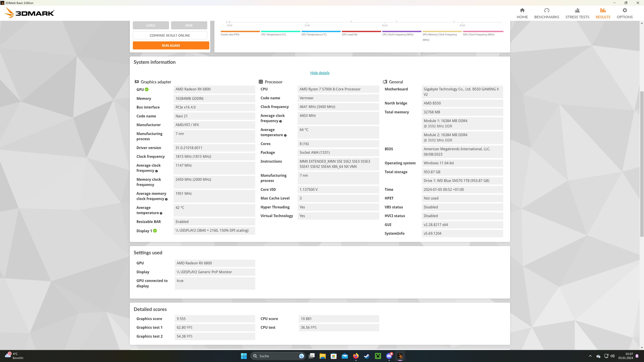
Task: Click the green GPU validation checkmark
Action: 147,89
